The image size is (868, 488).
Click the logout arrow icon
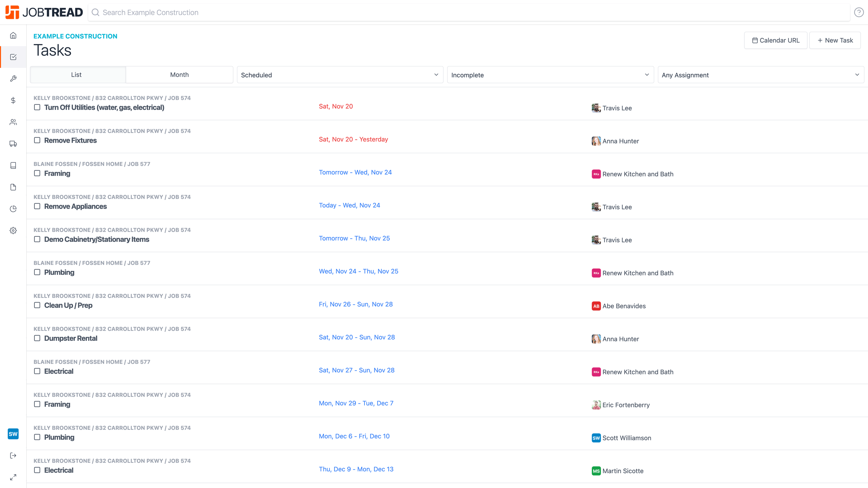13,455
